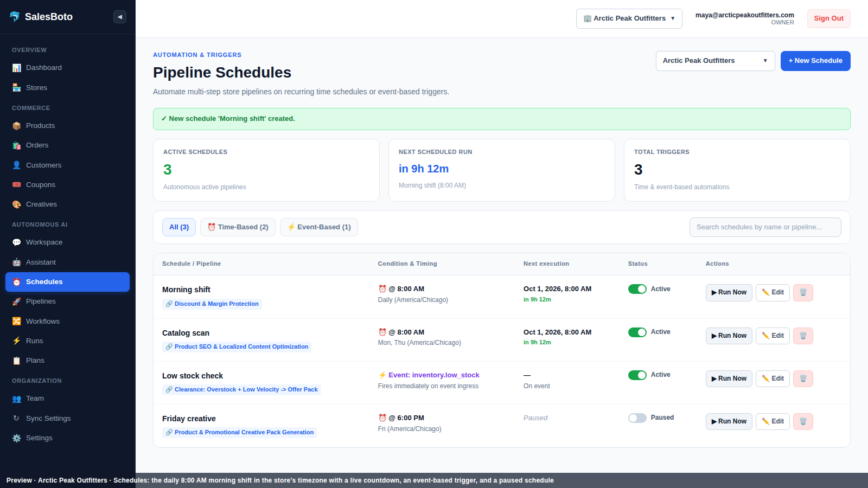Sign Out of the account

click(828, 18)
